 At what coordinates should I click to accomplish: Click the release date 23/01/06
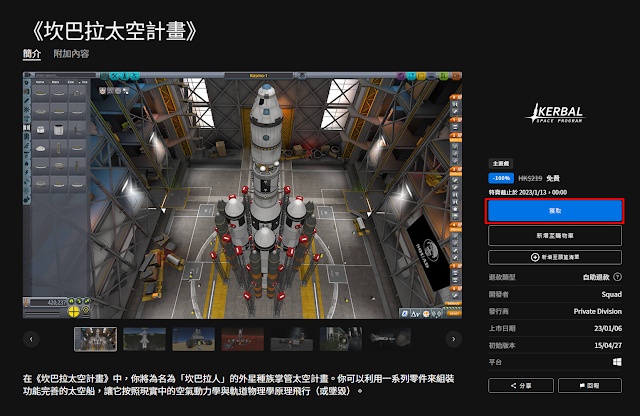coord(608,328)
